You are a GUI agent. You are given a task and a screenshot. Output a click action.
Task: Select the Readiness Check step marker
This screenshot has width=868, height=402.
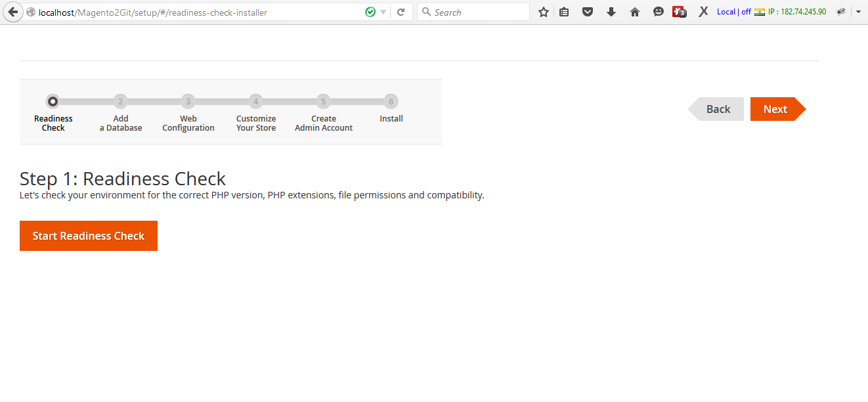coord(53,102)
